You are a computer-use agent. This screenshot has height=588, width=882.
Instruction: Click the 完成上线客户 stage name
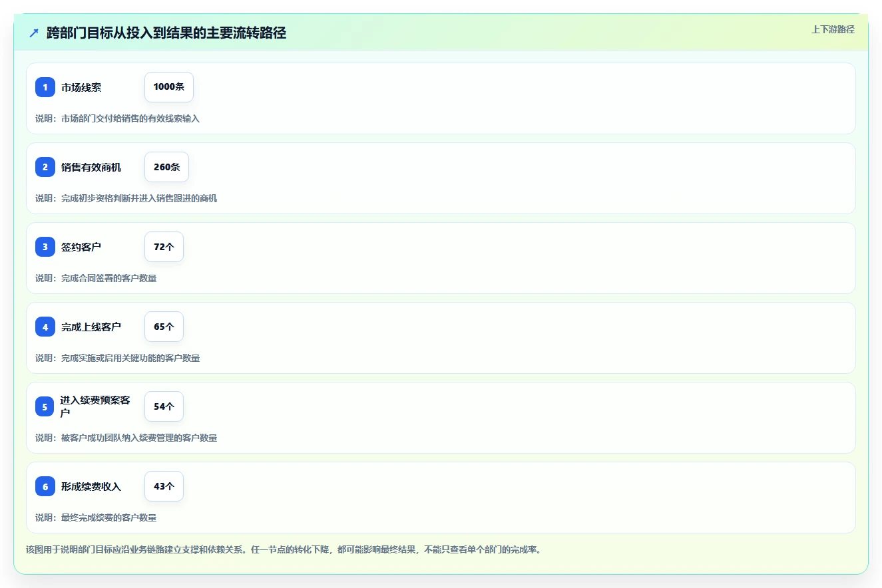tap(91, 327)
